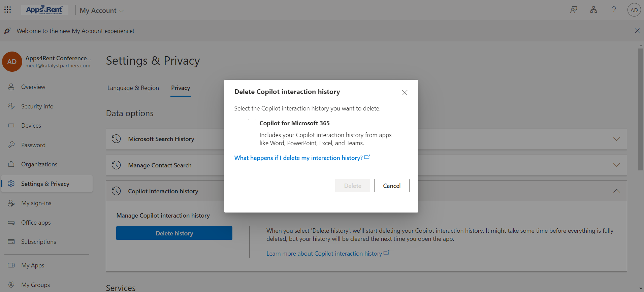The width and height of the screenshot is (644, 292).
Task: Click the Delete button in dialog
Action: [352, 186]
